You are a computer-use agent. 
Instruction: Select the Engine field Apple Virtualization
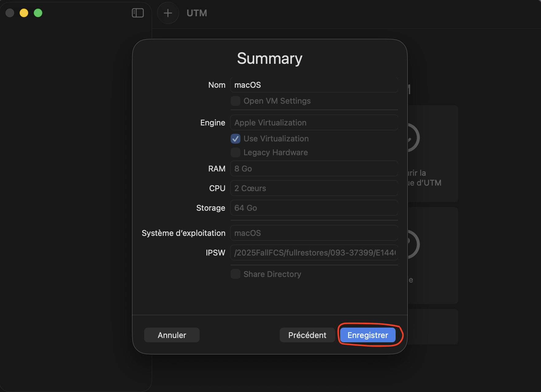(x=314, y=123)
